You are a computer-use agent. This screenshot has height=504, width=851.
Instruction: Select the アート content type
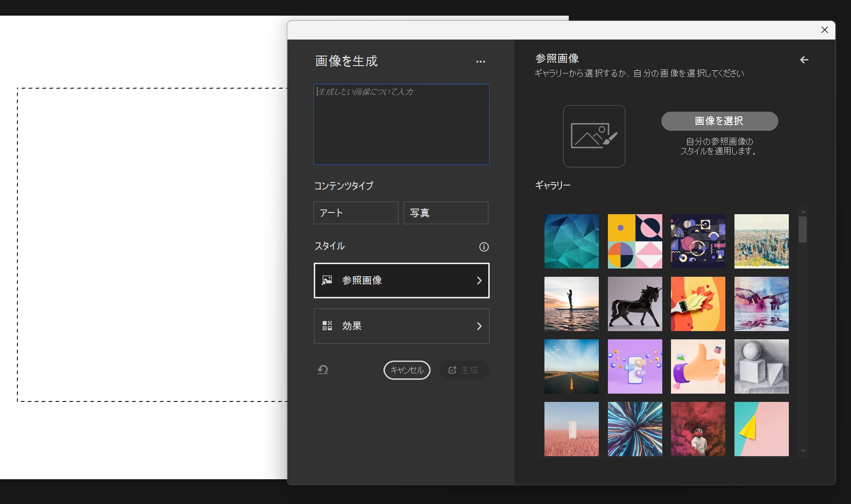355,213
